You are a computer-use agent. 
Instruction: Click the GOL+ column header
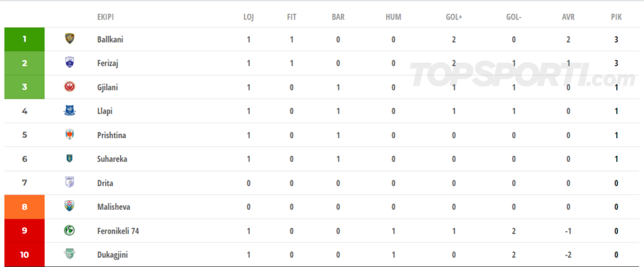[453, 17]
